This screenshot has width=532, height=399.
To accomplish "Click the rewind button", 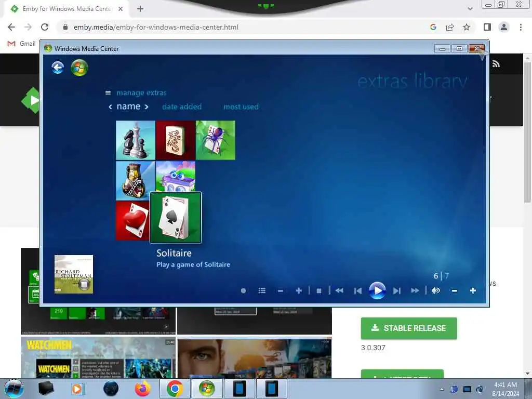I will [x=339, y=291].
